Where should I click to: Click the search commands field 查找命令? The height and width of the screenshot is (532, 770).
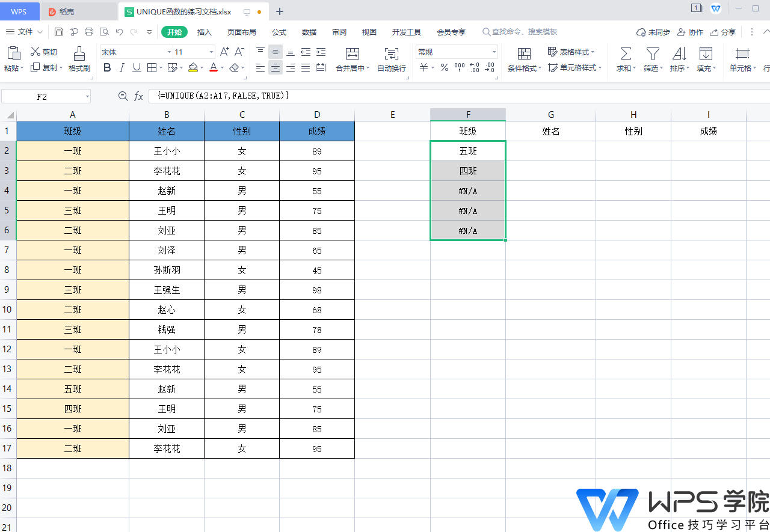point(520,32)
